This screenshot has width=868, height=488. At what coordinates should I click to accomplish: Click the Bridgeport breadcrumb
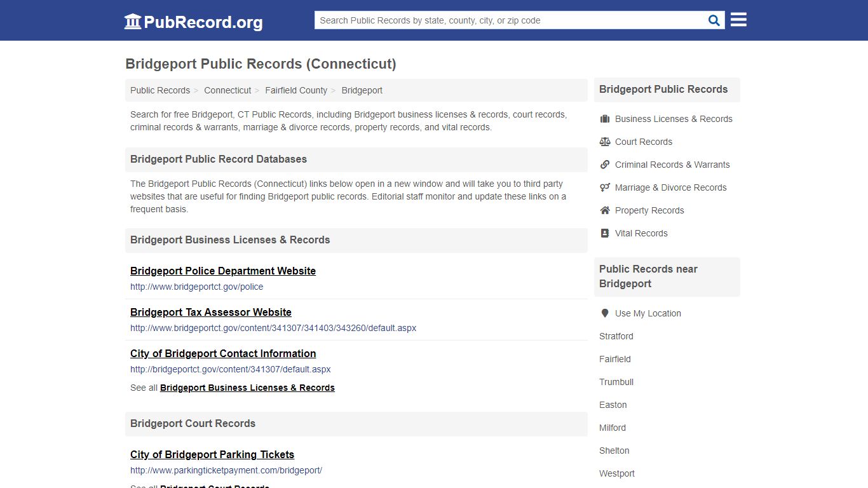click(362, 90)
